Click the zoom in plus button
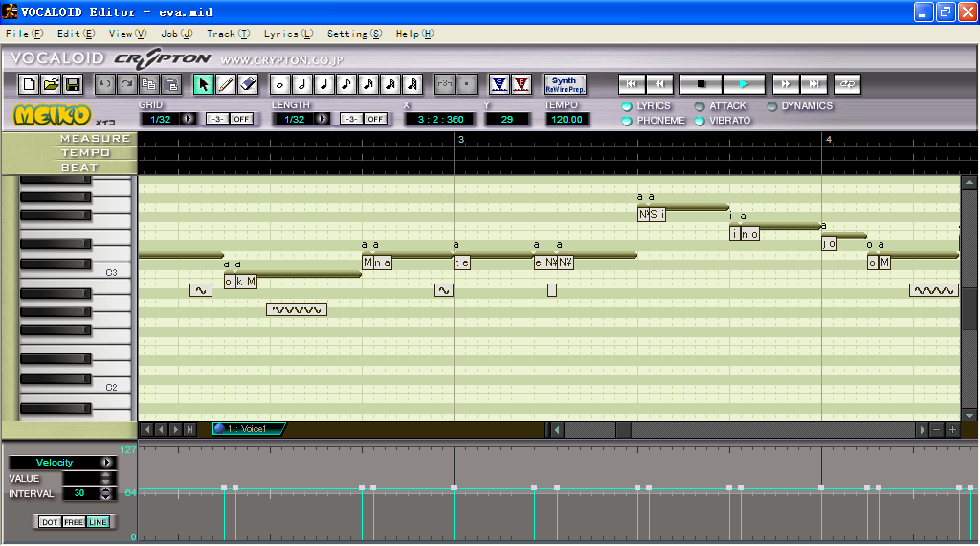The image size is (980, 546). [952, 430]
